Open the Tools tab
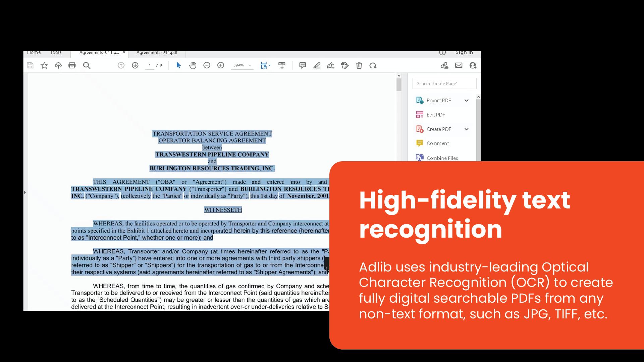This screenshot has height=362, width=644. pos(56,53)
